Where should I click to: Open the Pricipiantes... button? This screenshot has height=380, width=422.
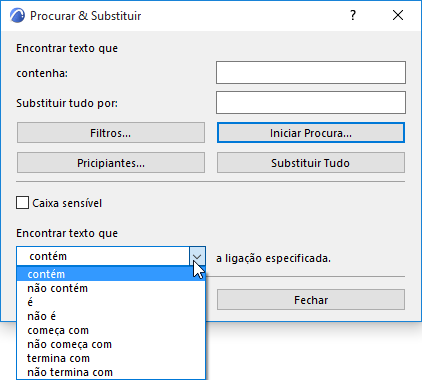coord(111,163)
